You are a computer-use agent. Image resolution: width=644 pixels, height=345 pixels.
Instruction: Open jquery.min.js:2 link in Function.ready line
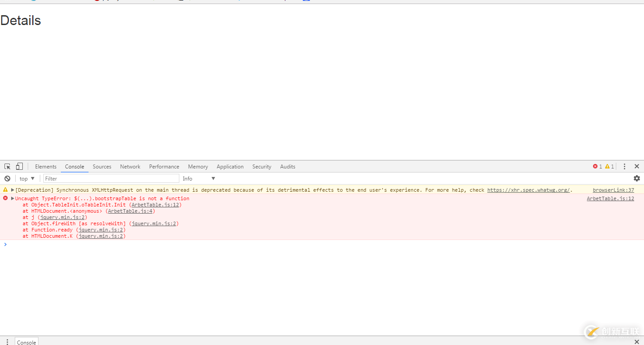pyautogui.click(x=101, y=230)
